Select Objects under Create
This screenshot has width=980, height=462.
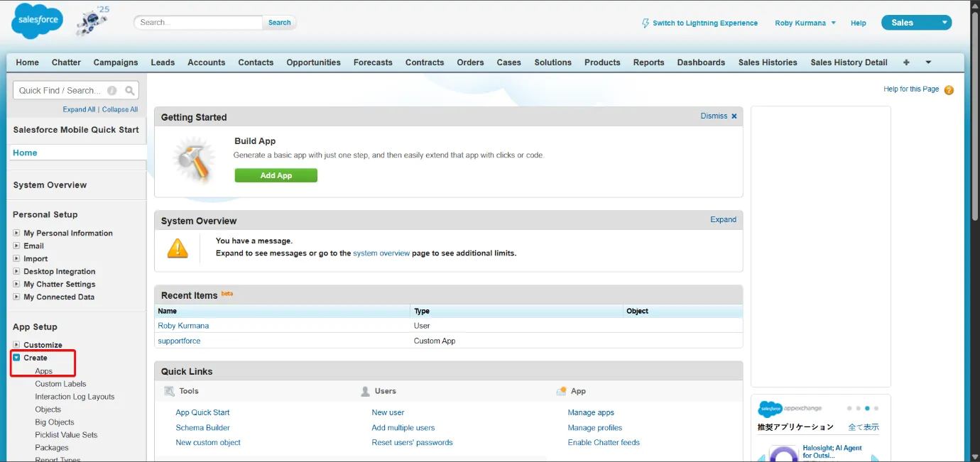[48, 409]
